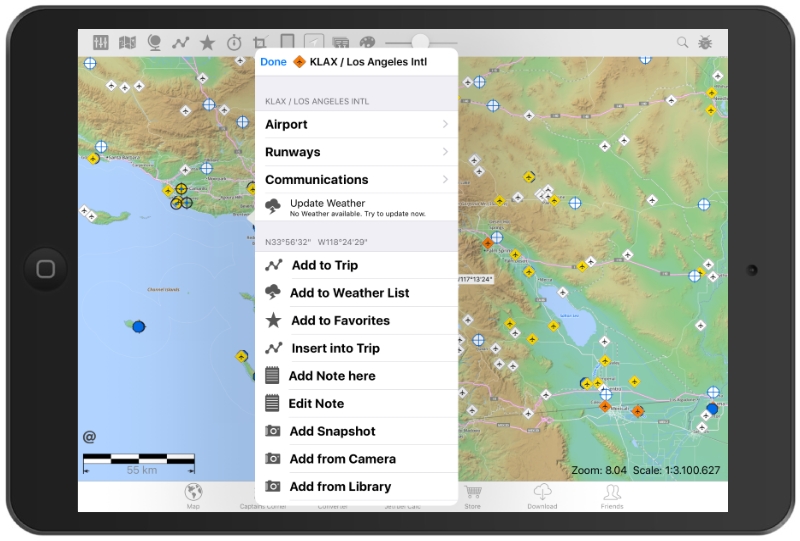800x541 pixels.
Task: Click the Add to Weather List cloud icon
Action: [x=273, y=292]
